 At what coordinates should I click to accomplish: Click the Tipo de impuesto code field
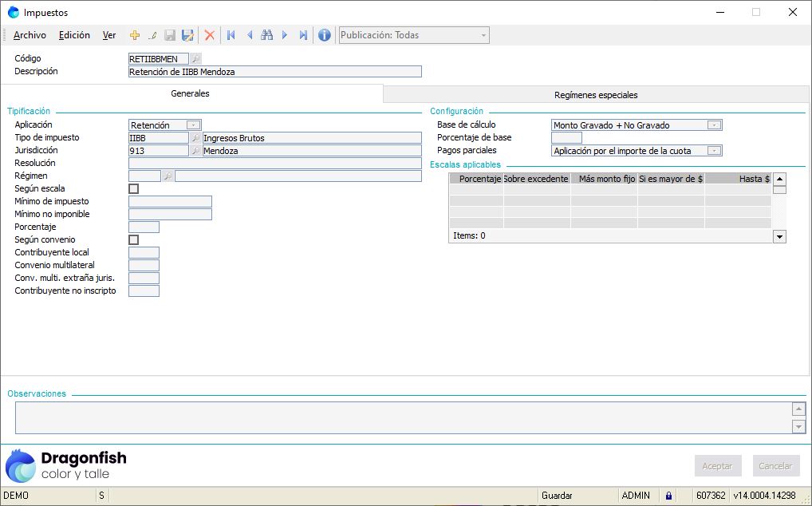[x=159, y=138]
